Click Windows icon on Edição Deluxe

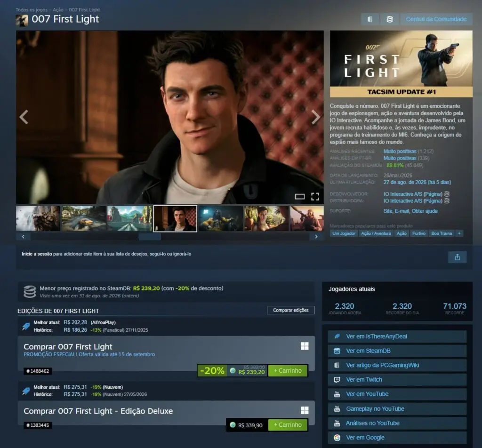tap(305, 410)
